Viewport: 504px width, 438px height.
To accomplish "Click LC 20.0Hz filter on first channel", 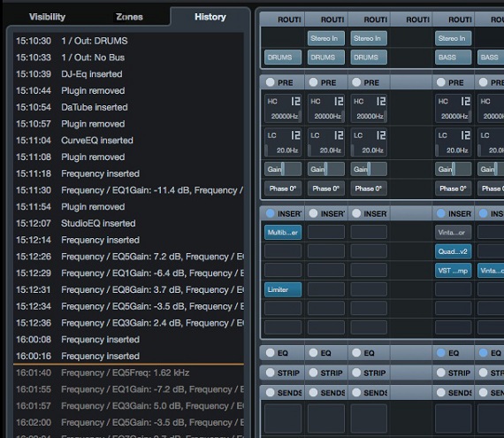I will point(283,142).
